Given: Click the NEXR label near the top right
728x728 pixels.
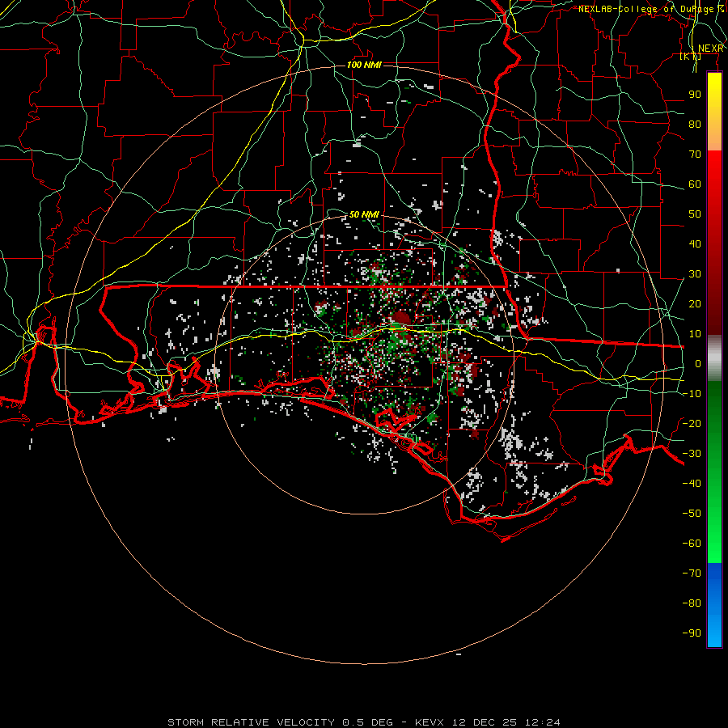Looking at the screenshot, I should click(x=711, y=49).
